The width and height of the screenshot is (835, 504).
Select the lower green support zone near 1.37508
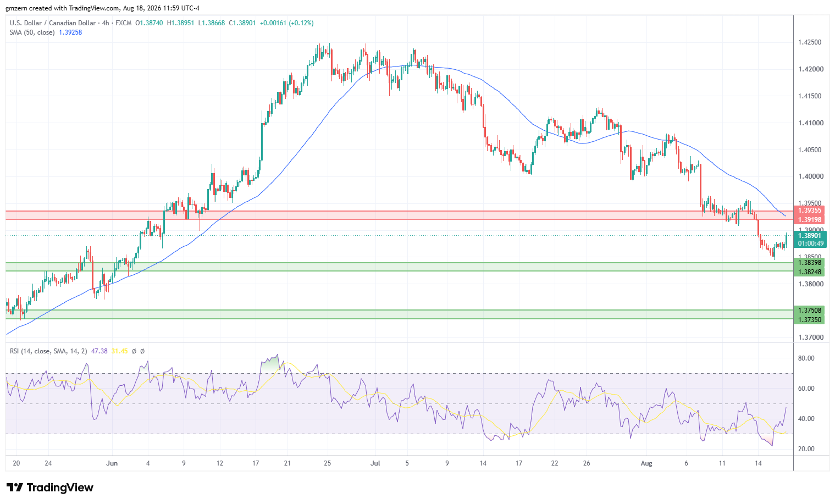[x=400, y=314]
